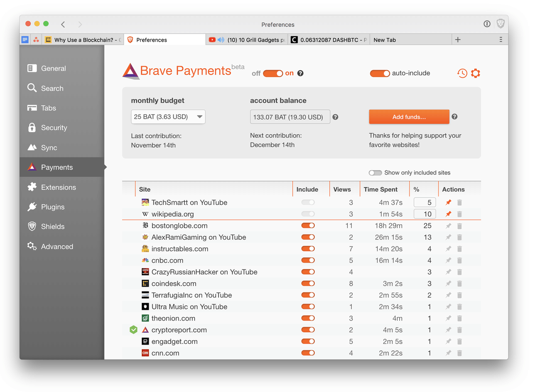Open the browser menu via the vertical dots
This screenshot has width=535, height=392.
(501, 39)
